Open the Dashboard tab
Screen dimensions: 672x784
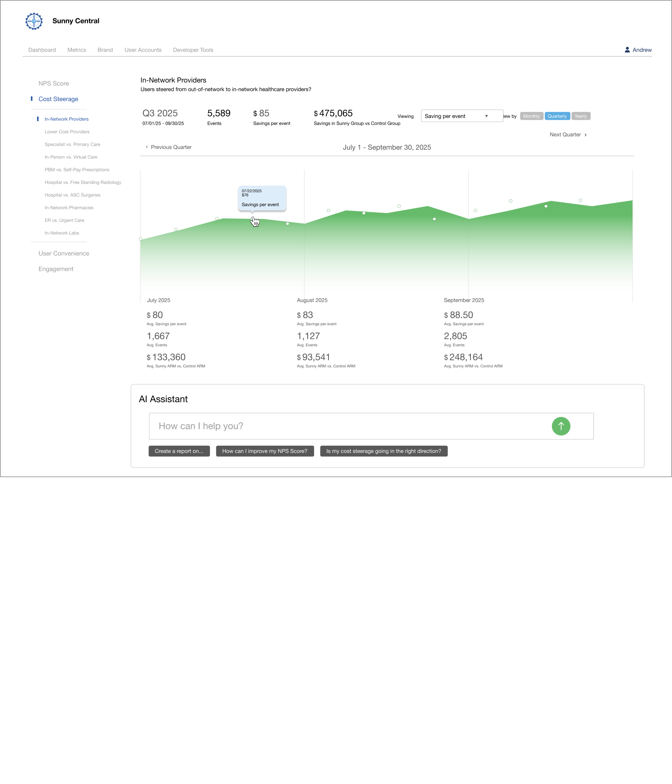[42, 50]
